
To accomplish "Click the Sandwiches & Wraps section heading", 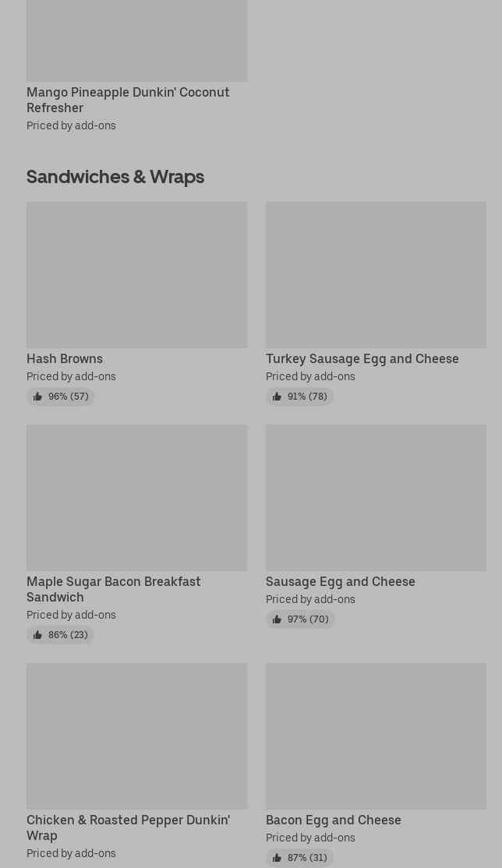I will (x=115, y=177).
